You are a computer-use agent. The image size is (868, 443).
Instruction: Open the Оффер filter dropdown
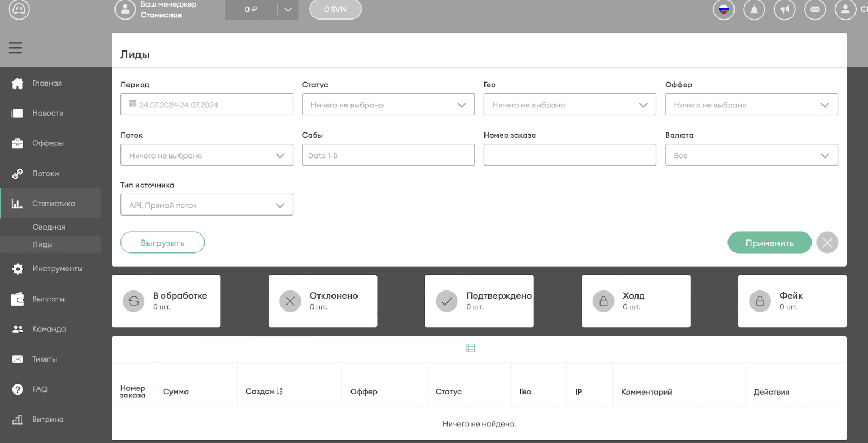coord(751,105)
